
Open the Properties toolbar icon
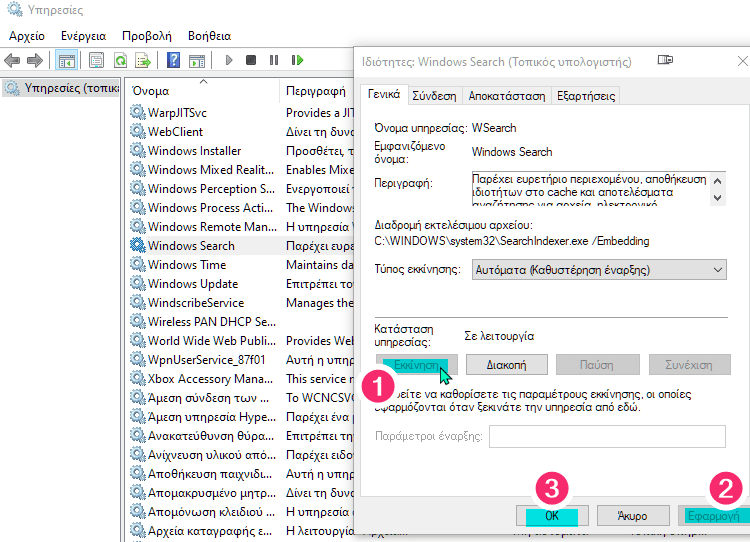tap(97, 60)
